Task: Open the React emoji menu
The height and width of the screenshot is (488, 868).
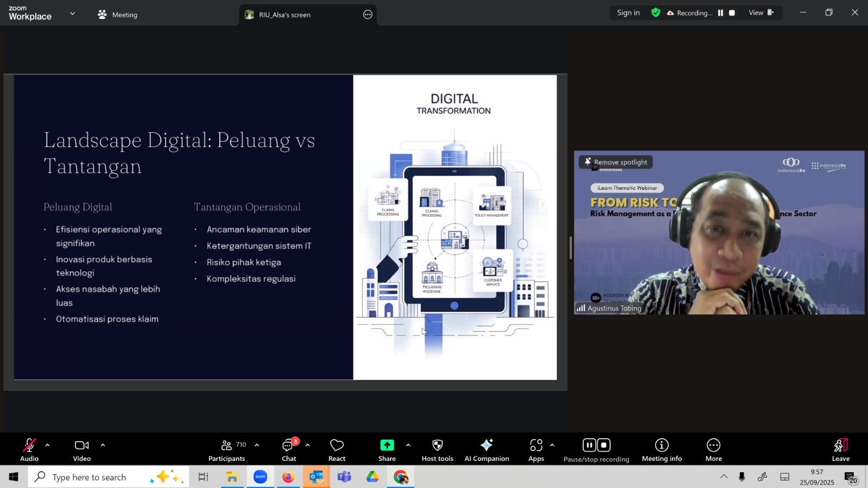Action: [x=337, y=450]
